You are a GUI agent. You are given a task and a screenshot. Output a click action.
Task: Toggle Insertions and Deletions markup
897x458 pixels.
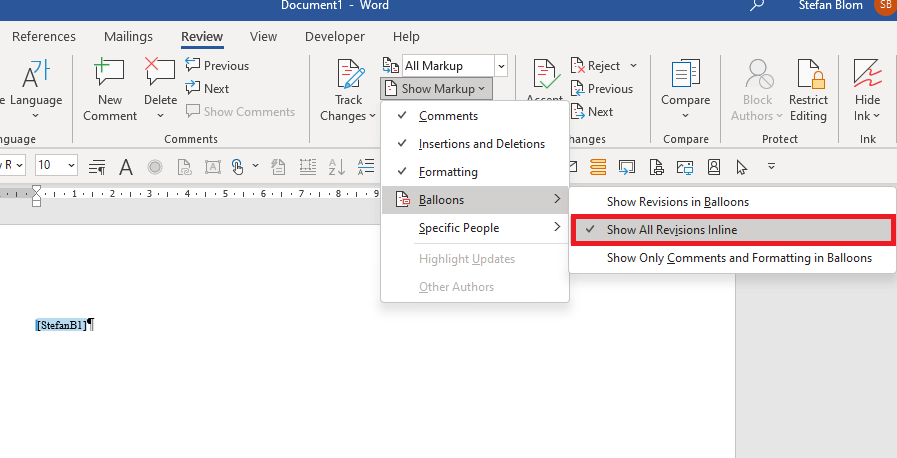(475, 144)
